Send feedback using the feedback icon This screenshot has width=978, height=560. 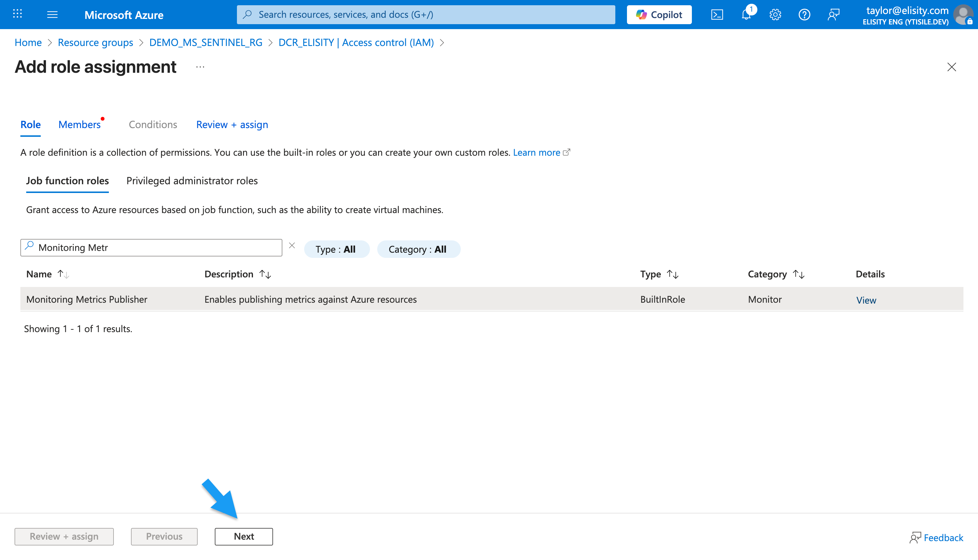(833, 14)
